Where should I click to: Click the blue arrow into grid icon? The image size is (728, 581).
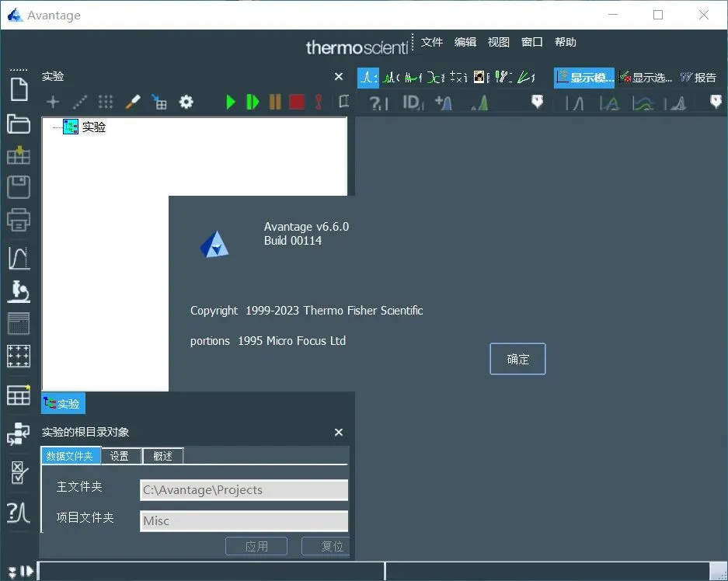[x=159, y=102]
